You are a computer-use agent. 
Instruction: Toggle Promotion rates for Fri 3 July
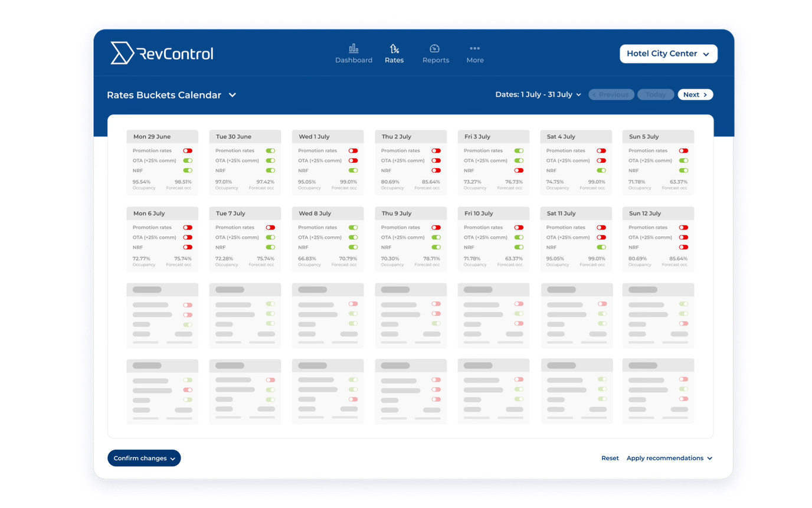click(x=519, y=151)
